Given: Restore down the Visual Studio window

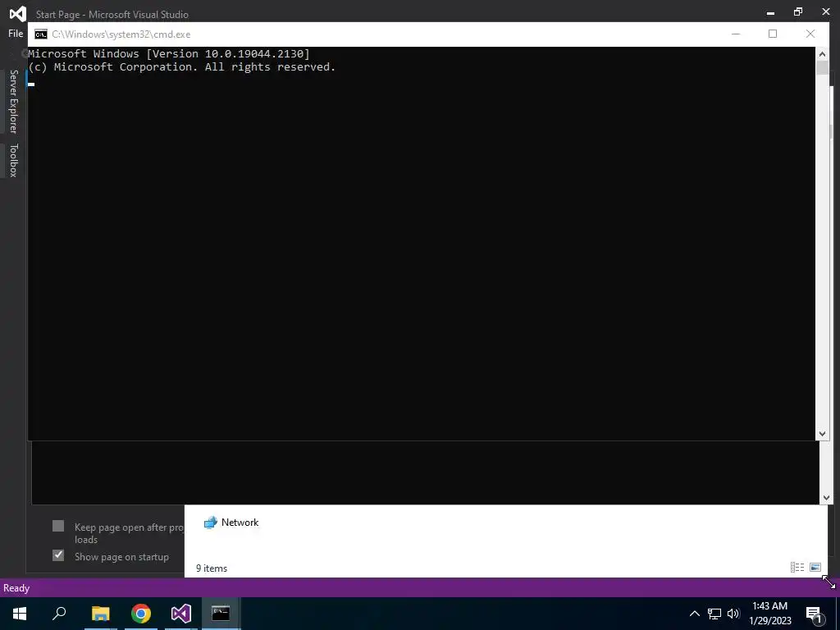Looking at the screenshot, I should click(x=798, y=11).
